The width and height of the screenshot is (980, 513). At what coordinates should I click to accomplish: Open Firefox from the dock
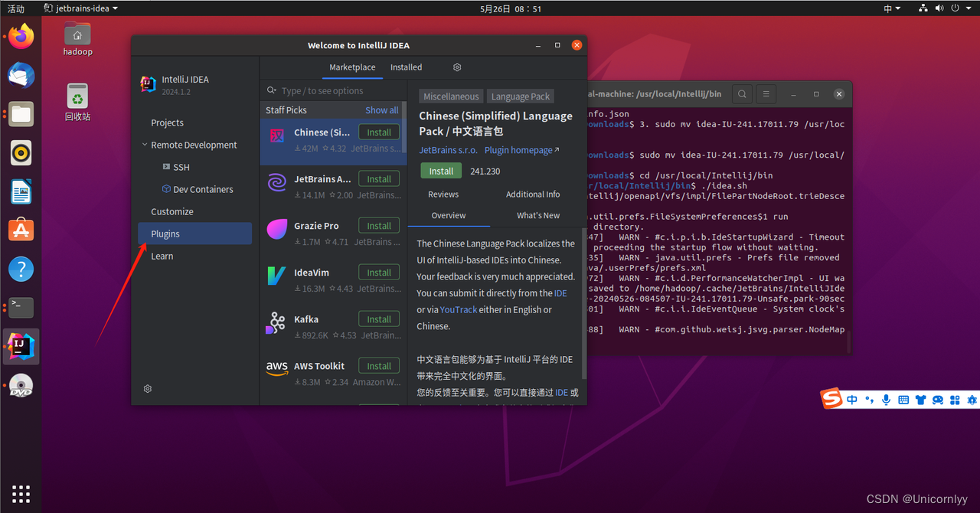coord(21,36)
